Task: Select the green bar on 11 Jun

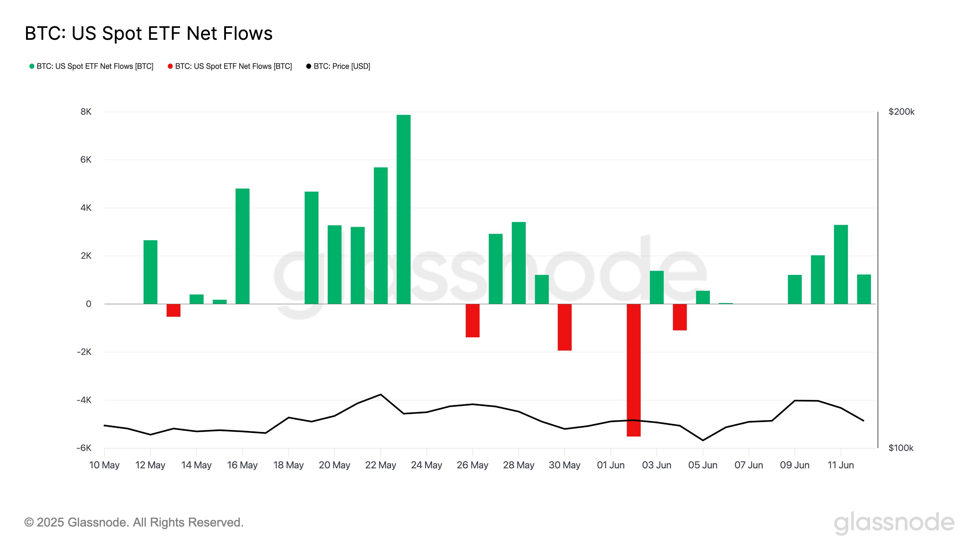Action: click(x=841, y=264)
